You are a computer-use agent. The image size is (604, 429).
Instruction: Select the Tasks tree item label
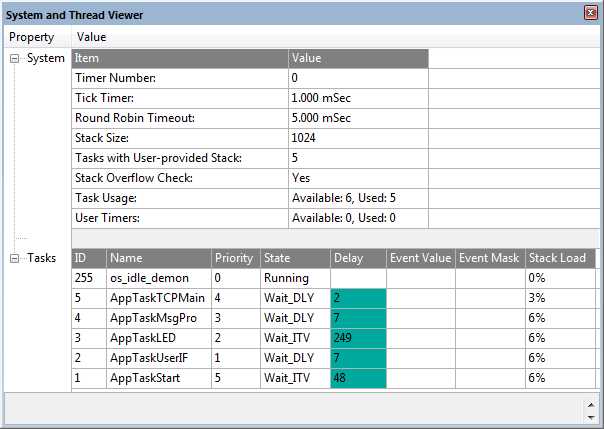click(41, 258)
